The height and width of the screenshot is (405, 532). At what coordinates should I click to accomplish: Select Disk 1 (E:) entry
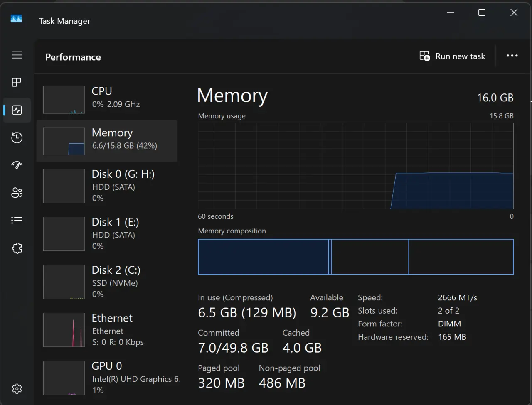coord(107,234)
